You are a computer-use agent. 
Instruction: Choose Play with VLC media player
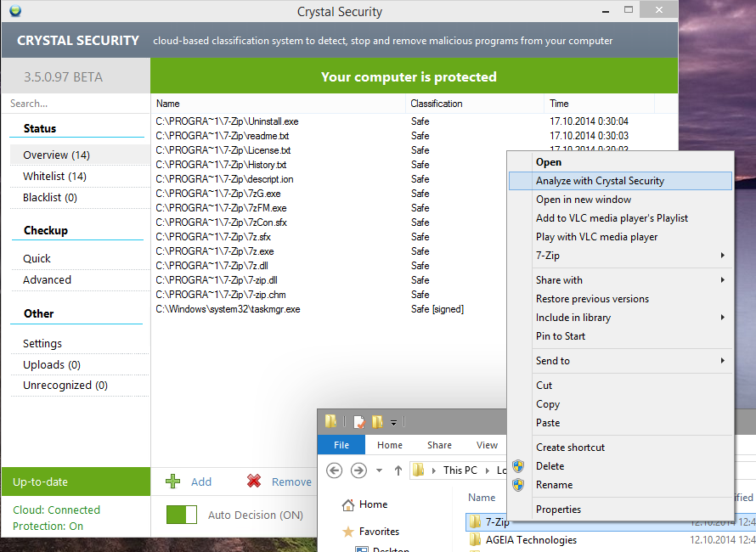(x=620, y=237)
